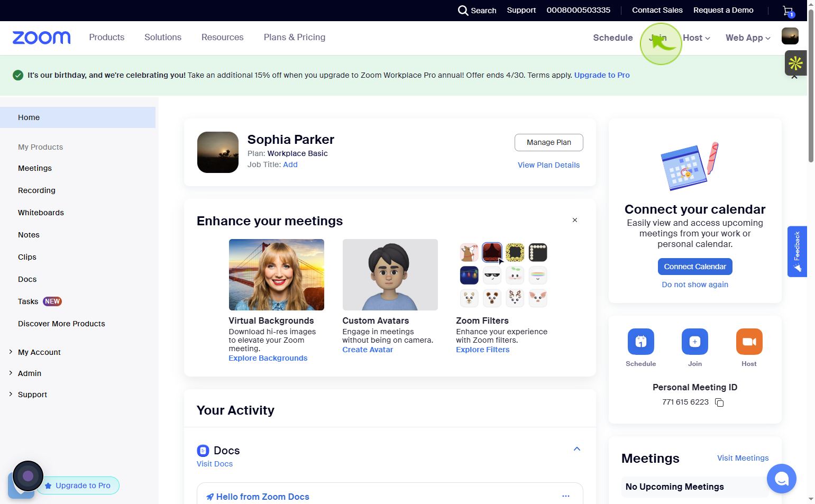Click Explore Filters link
Image resolution: width=815 pixels, height=504 pixels.
[483, 350]
